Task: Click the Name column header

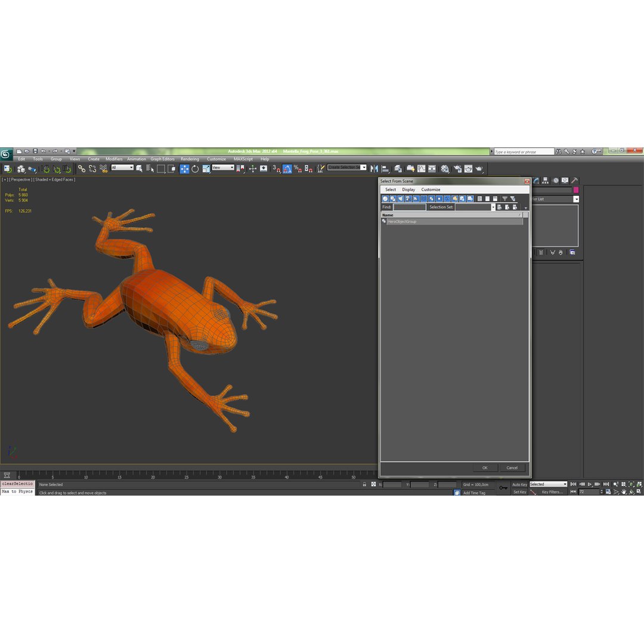Action: (x=451, y=215)
